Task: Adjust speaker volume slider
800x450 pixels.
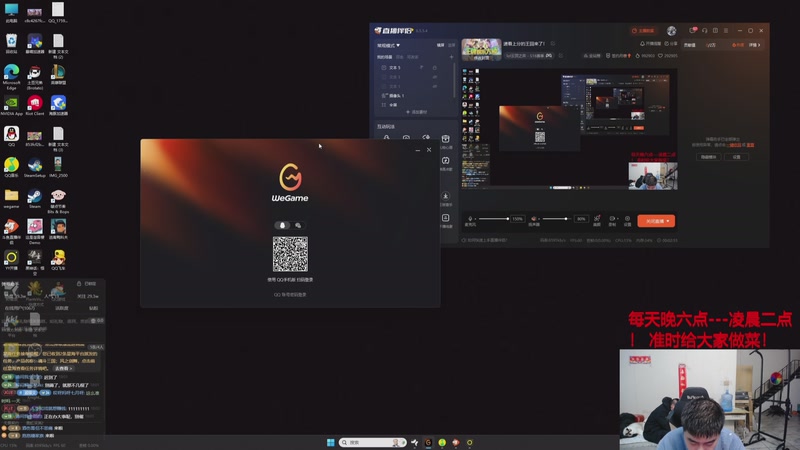Action: 556,219
